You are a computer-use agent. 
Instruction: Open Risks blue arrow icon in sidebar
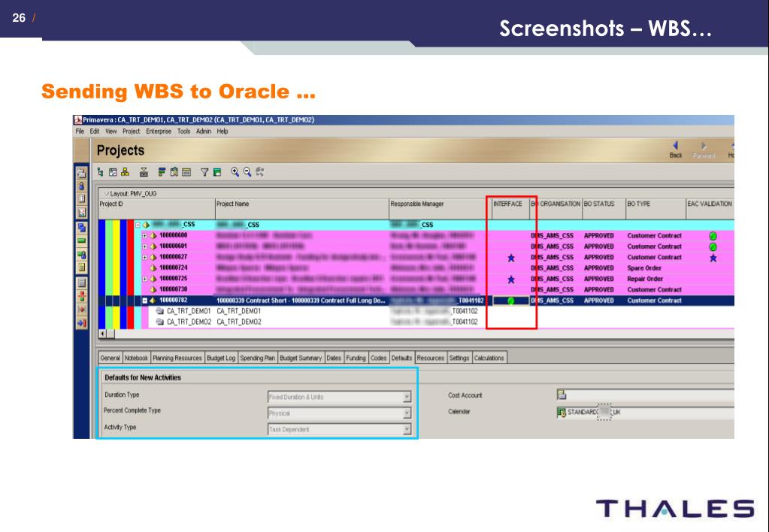click(81, 322)
